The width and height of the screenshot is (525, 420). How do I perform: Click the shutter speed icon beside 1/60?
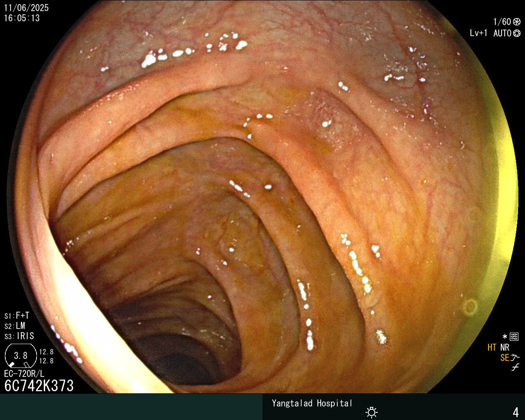(517, 22)
